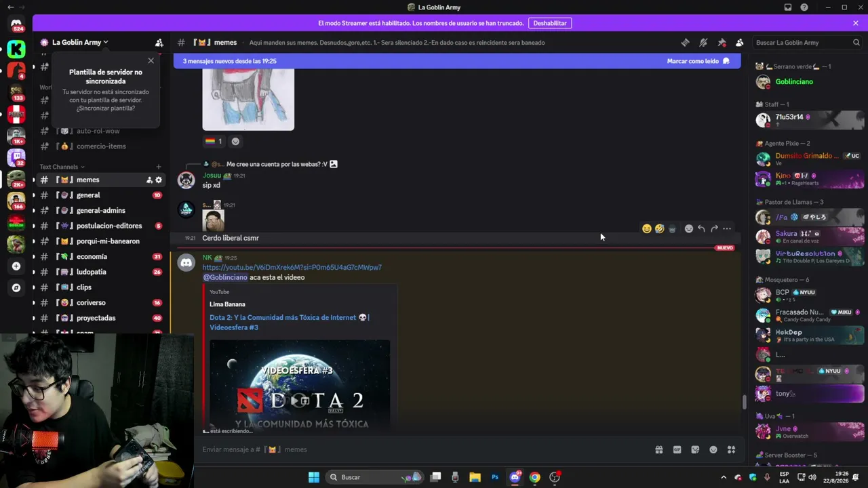Open File Explorer from the taskbar
The height and width of the screenshot is (488, 868).
pos(475,477)
